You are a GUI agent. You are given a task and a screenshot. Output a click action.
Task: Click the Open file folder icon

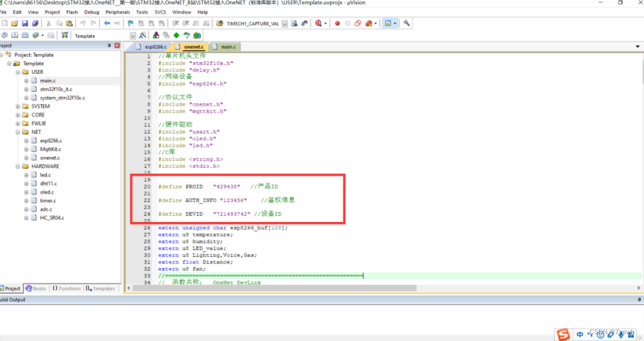point(15,23)
